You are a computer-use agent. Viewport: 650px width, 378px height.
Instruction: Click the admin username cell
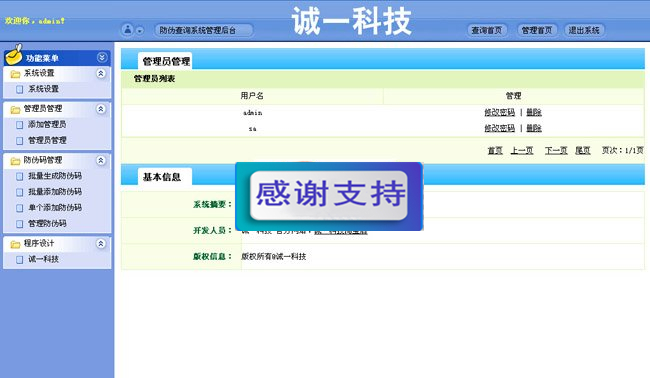[252, 113]
